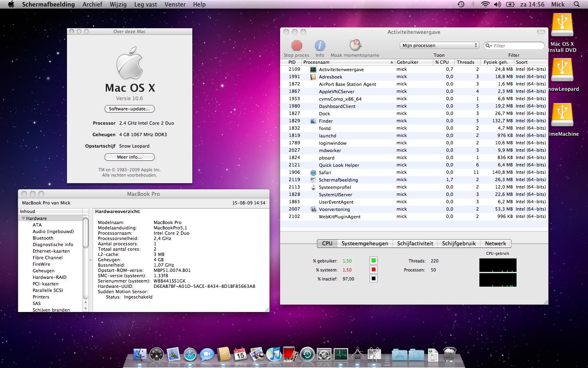
Task: Open Time Machine from the Dock
Action: [307, 354]
